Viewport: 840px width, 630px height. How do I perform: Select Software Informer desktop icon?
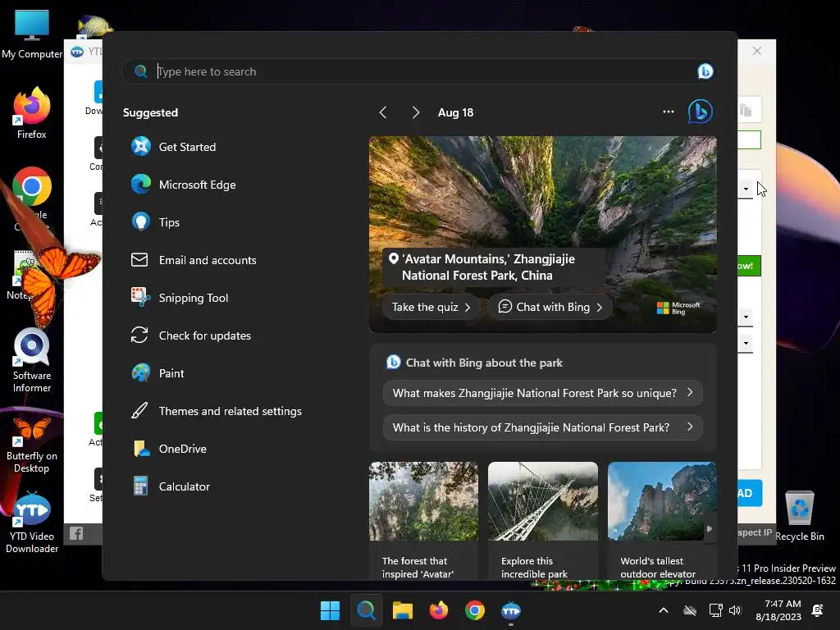pyautogui.click(x=32, y=361)
